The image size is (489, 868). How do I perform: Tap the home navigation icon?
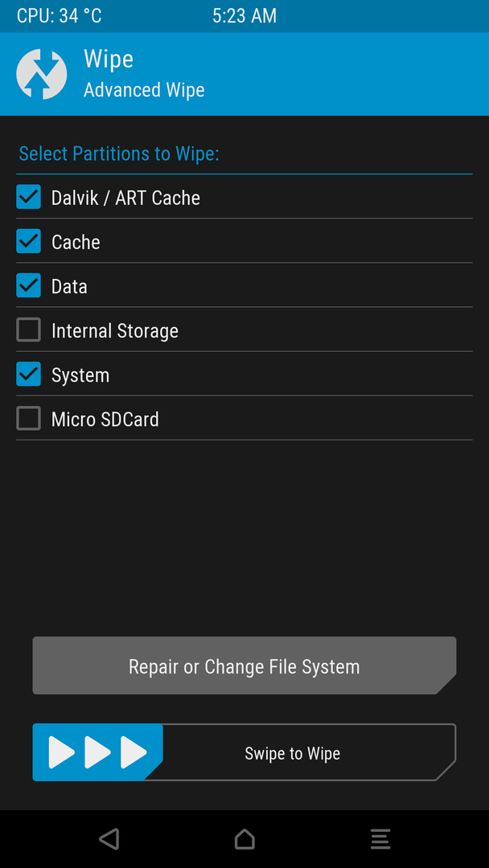point(244,838)
